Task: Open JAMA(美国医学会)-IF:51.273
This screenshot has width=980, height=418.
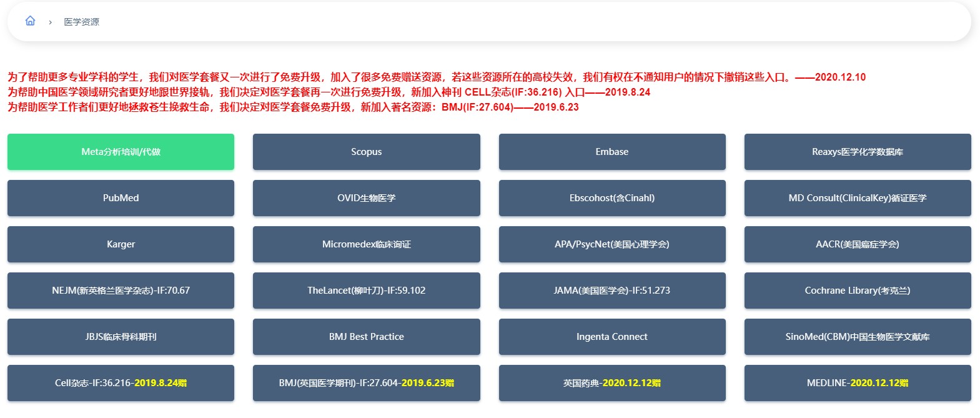Action: click(x=612, y=291)
